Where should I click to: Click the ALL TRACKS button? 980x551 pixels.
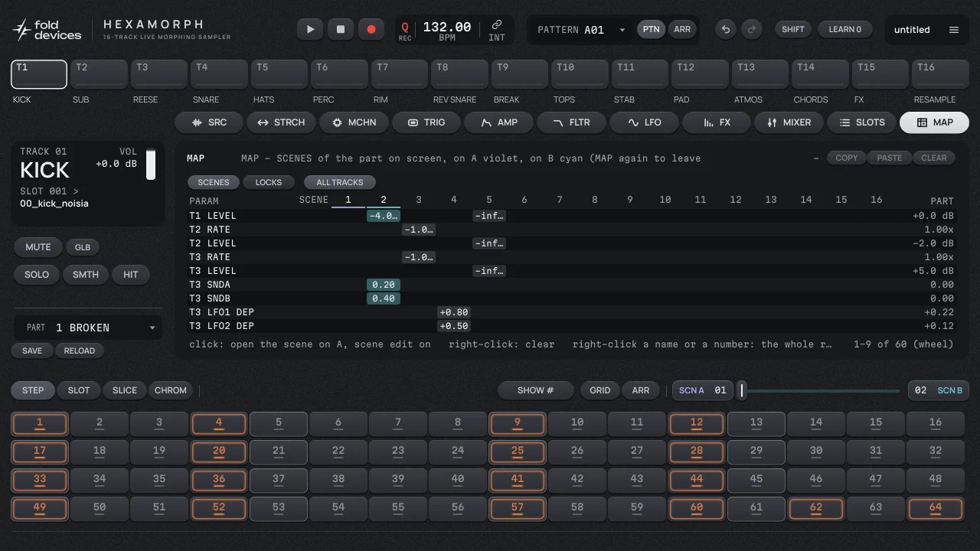coord(339,182)
